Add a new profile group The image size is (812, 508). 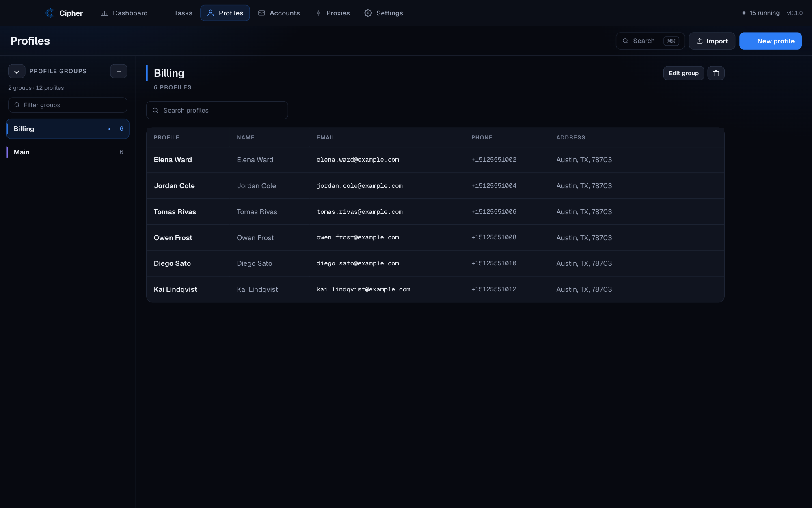click(119, 71)
